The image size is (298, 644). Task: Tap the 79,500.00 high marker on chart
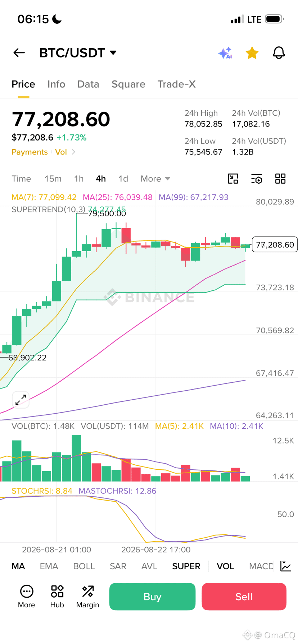pos(107,213)
